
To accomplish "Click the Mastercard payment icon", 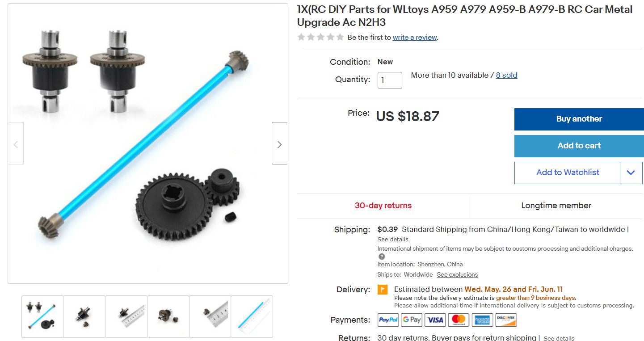I will tap(459, 320).
